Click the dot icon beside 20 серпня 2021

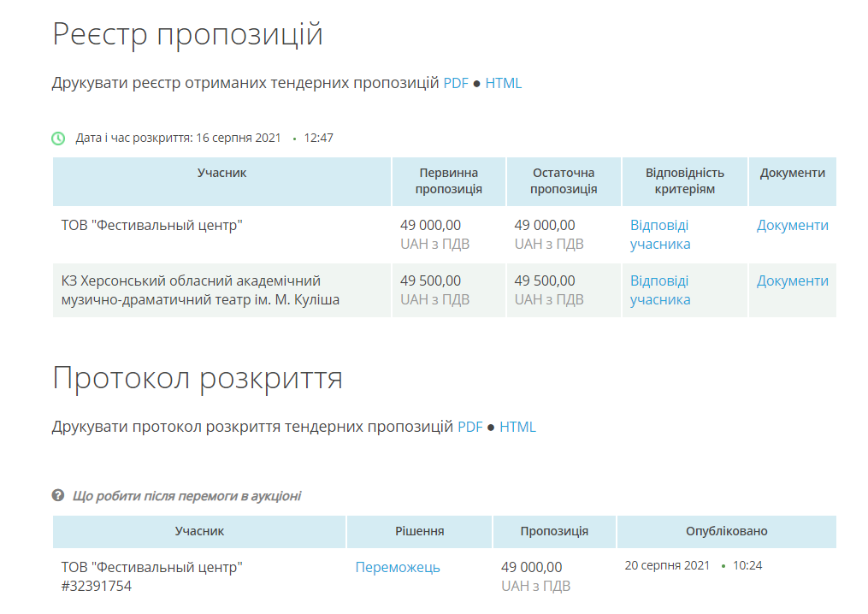(x=723, y=565)
